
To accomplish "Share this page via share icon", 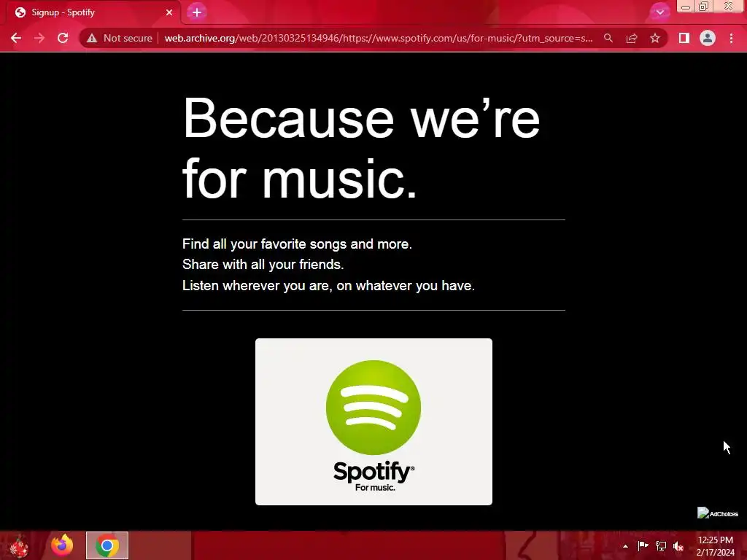I will tap(632, 38).
